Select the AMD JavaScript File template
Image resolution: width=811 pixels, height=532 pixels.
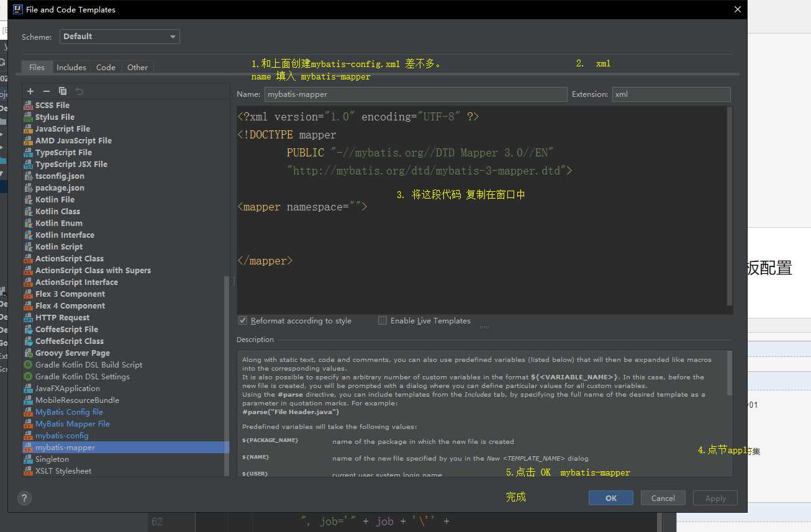(126, 141)
